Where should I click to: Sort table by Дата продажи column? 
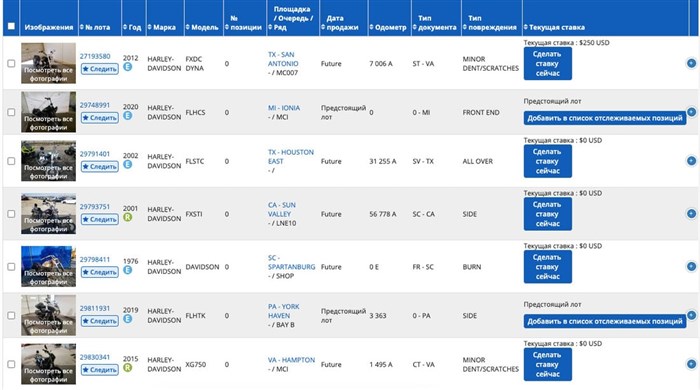340,23
